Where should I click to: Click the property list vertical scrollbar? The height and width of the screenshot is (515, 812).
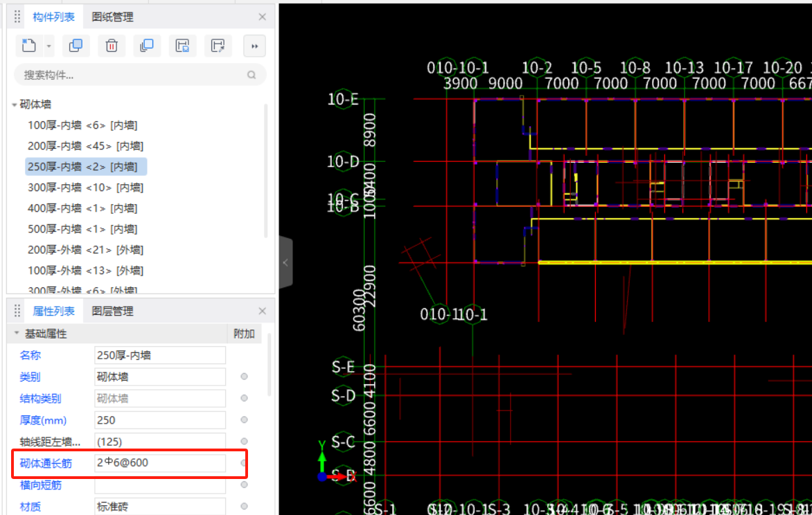[x=269, y=365]
